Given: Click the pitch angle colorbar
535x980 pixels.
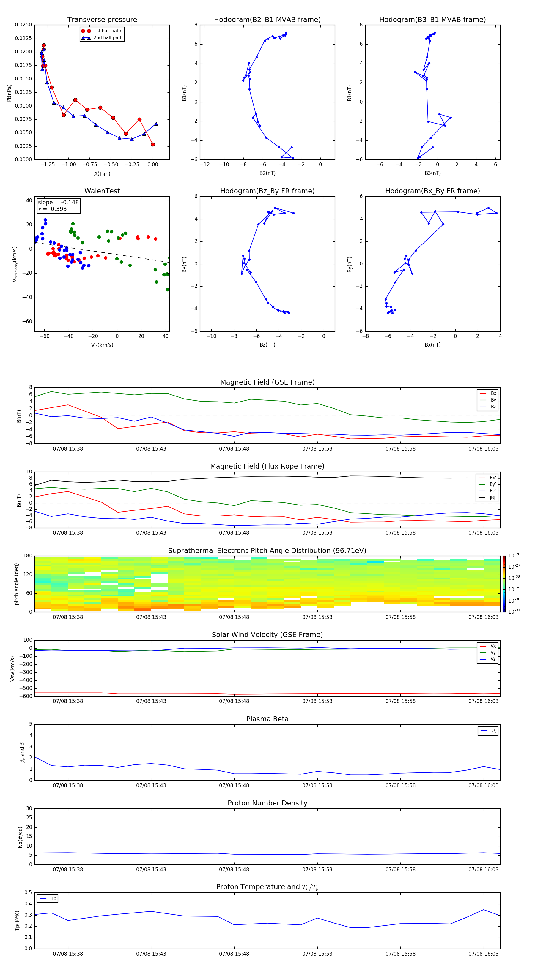Looking at the screenshot, I should tap(504, 584).
